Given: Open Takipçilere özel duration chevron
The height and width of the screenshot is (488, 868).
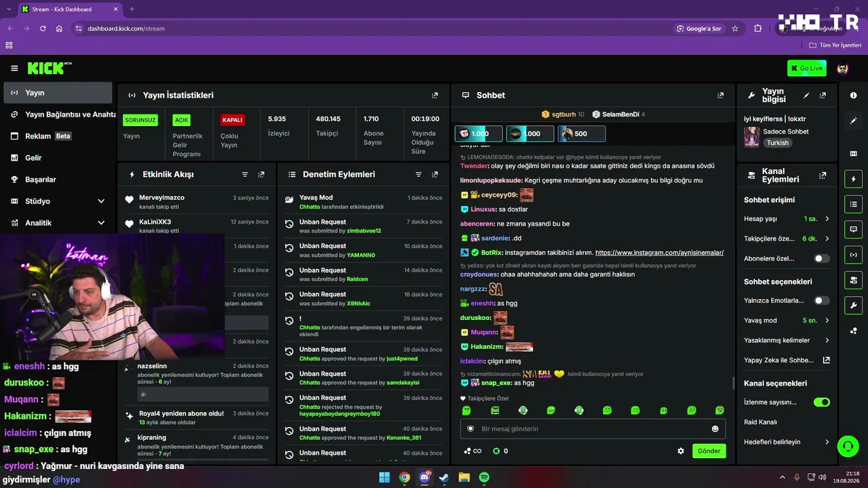Looking at the screenshot, I should 827,239.
